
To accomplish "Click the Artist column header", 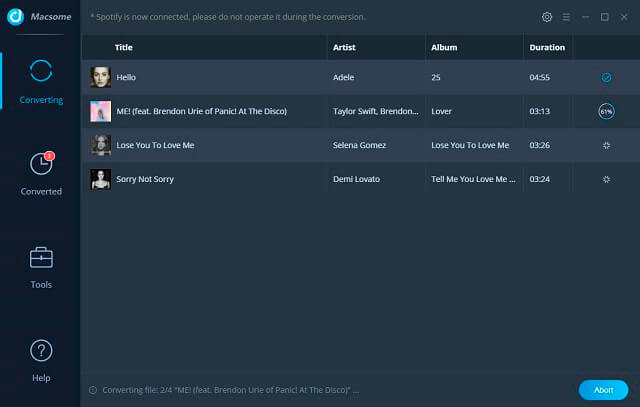I will pyautogui.click(x=344, y=47).
